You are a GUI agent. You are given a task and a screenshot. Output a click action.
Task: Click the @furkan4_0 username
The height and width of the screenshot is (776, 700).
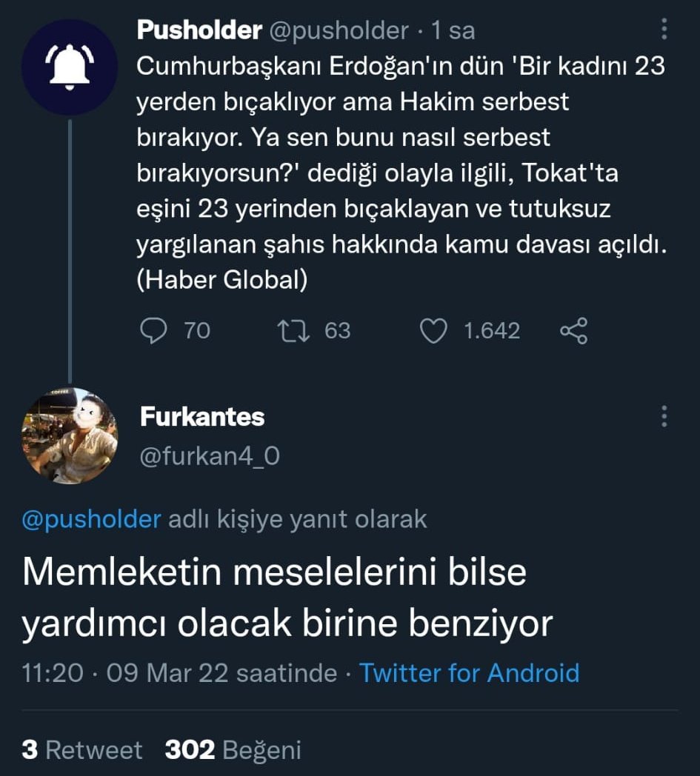tap(210, 456)
